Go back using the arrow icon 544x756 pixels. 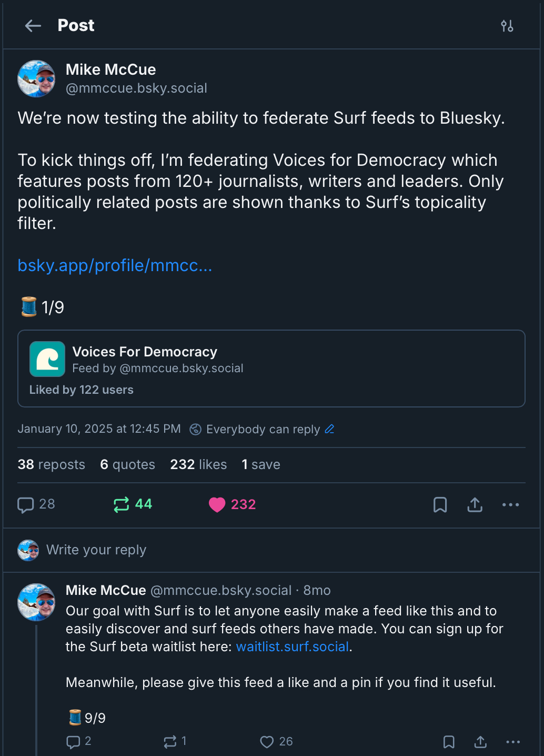pos(33,26)
